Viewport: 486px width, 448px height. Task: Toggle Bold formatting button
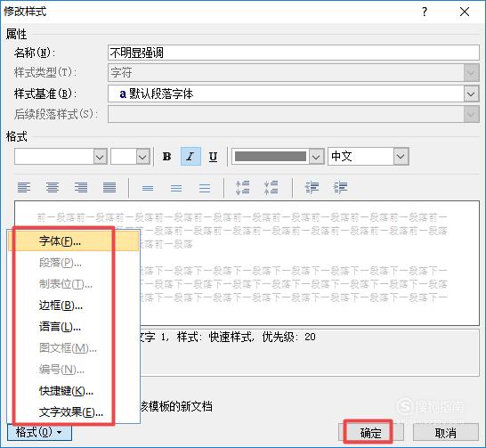(166, 157)
